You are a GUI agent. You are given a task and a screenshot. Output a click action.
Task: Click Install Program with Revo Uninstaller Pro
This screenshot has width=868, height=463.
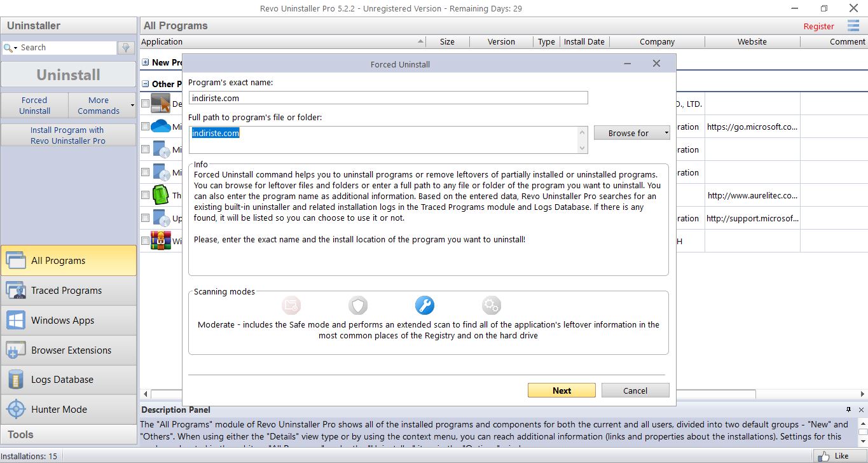(69, 135)
